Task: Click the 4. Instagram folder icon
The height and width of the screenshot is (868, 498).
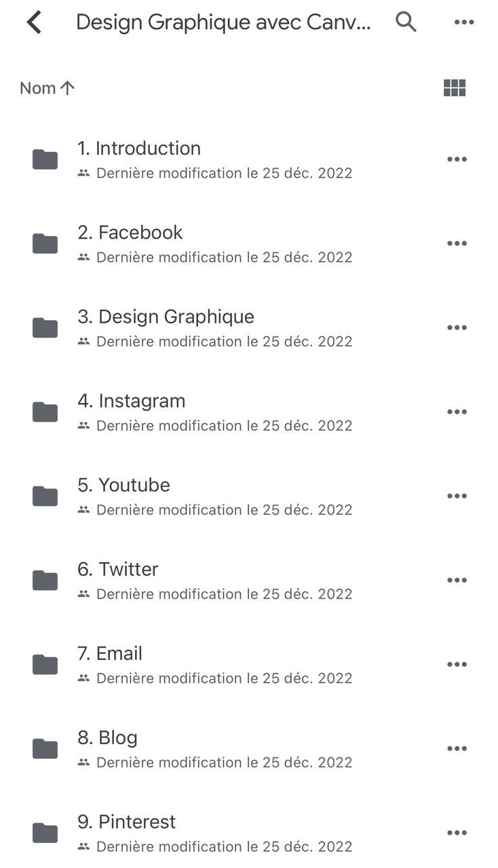Action: click(x=45, y=412)
